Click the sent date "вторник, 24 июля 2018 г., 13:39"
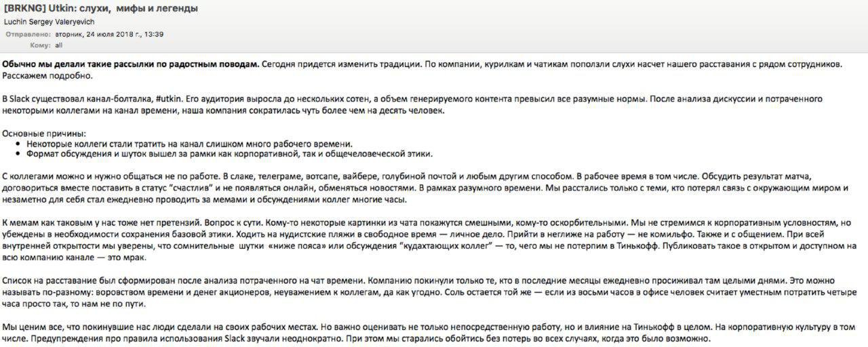The image size is (868, 347). 109,34
